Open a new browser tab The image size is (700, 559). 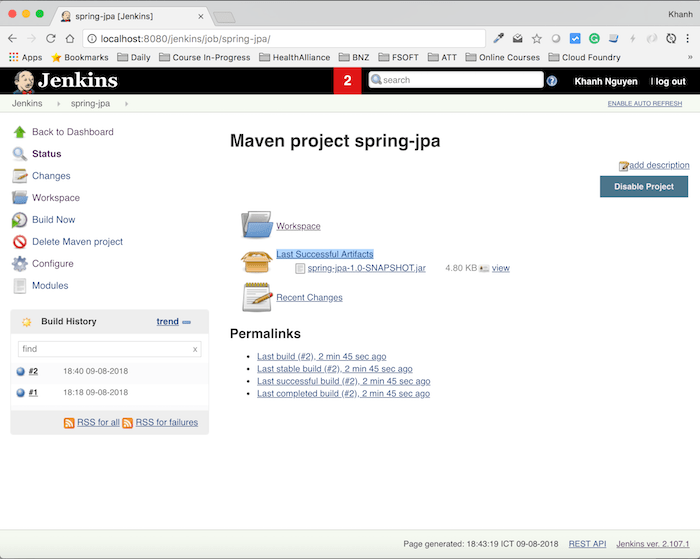pyautogui.click(x=224, y=17)
